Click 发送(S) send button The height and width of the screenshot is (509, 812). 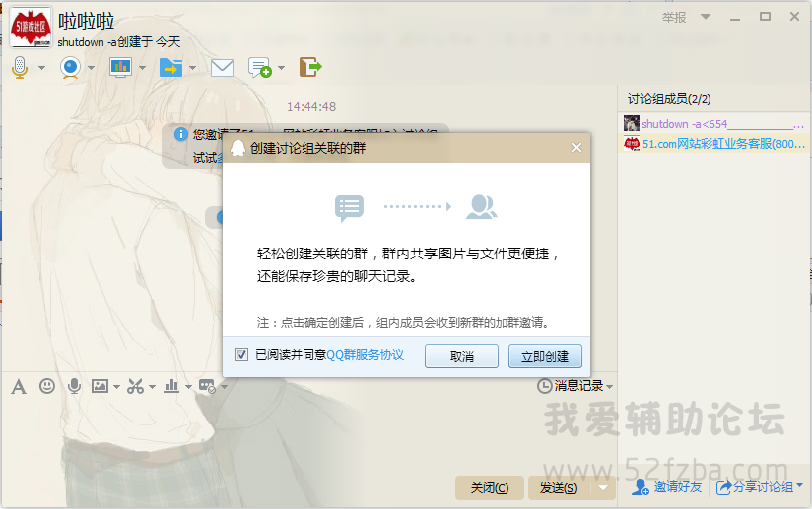coord(559,488)
